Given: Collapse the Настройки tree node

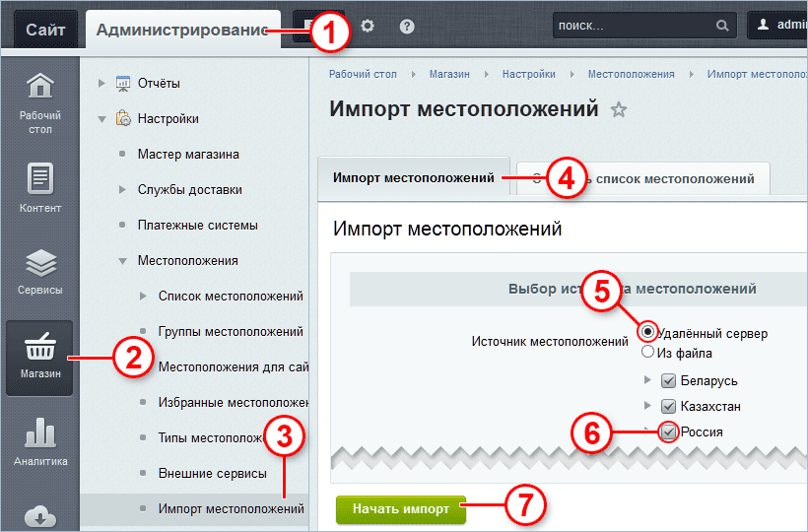Looking at the screenshot, I should point(102,119).
